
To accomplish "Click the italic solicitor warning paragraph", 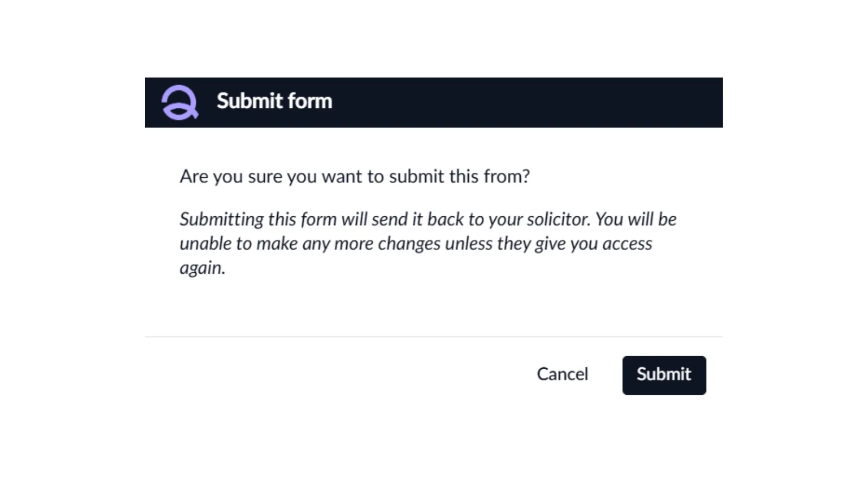I will click(x=427, y=243).
